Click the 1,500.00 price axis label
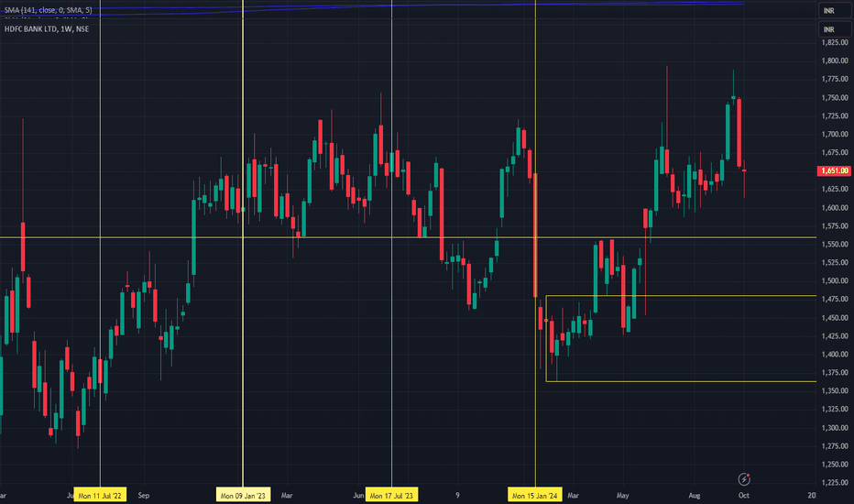 (x=835, y=280)
